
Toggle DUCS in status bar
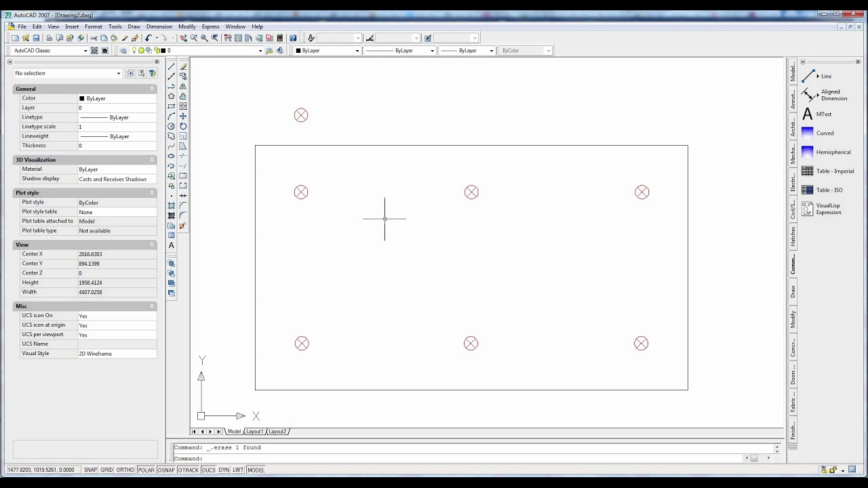pos(208,470)
